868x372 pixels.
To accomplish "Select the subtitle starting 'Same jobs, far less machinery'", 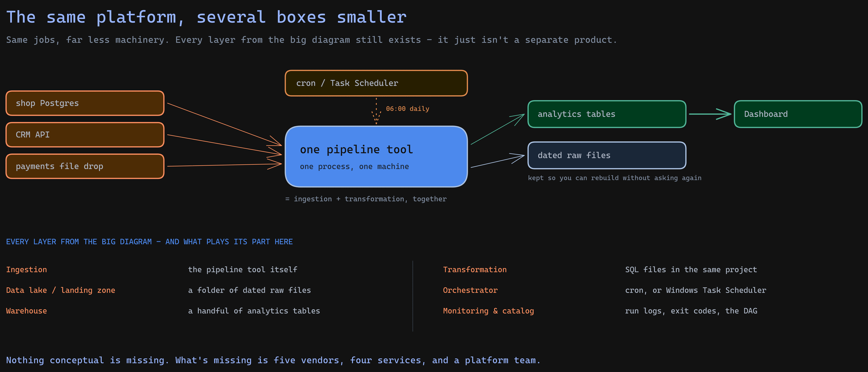I will pyautogui.click(x=311, y=40).
